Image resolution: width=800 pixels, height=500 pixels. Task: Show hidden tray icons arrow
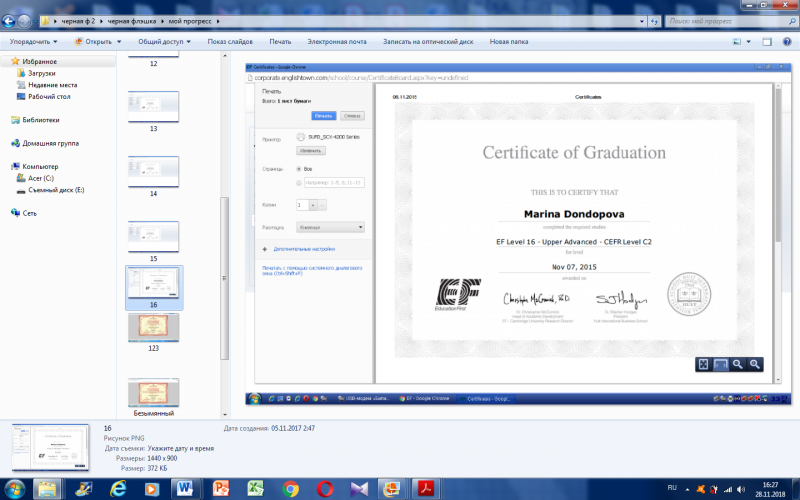tap(687, 489)
